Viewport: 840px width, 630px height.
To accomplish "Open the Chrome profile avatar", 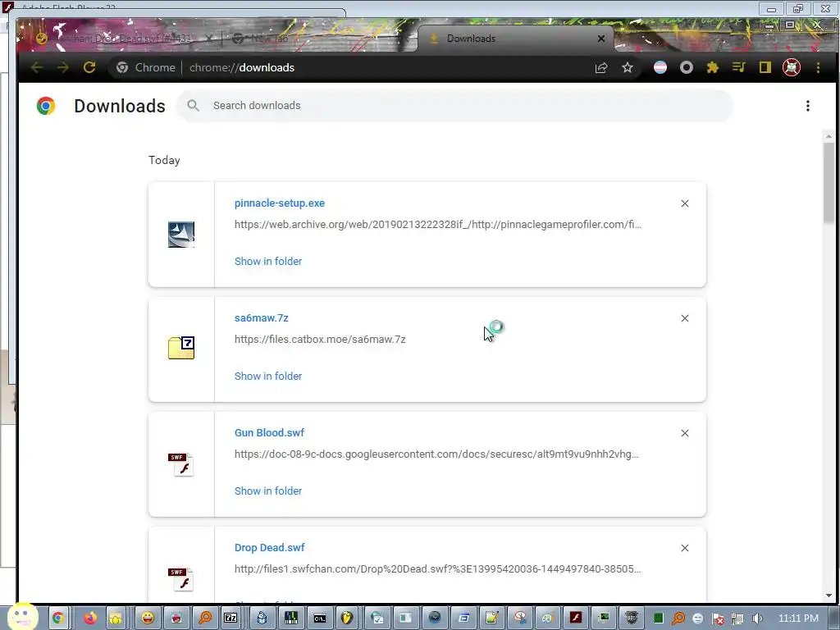I will pos(792,67).
